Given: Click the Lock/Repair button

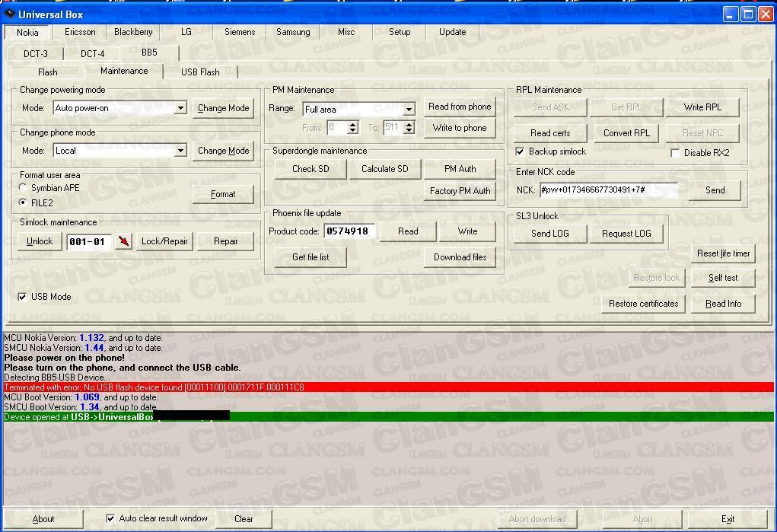Looking at the screenshot, I should [x=164, y=241].
